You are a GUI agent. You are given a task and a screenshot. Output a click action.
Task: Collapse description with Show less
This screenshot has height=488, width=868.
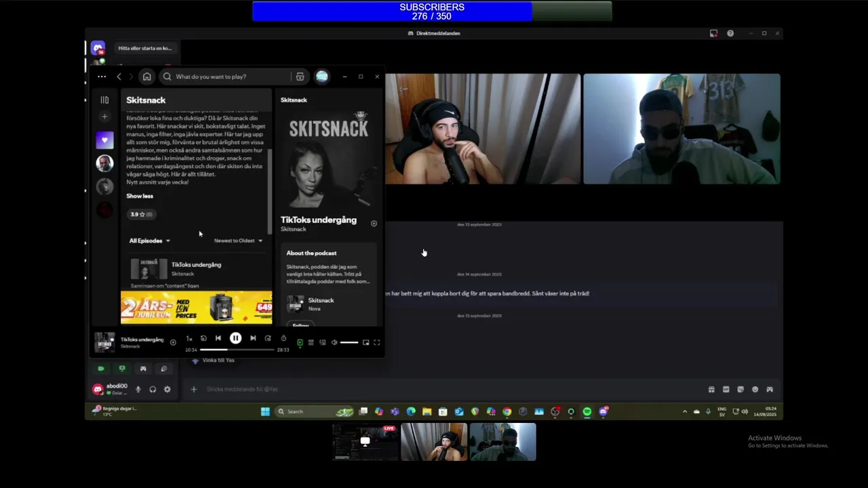(x=140, y=196)
